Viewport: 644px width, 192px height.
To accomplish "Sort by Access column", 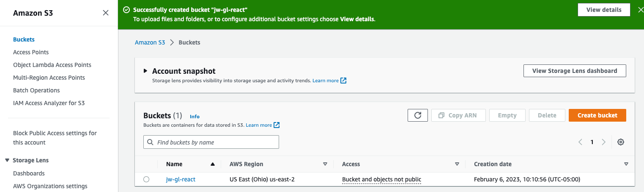I will click(x=457, y=164).
